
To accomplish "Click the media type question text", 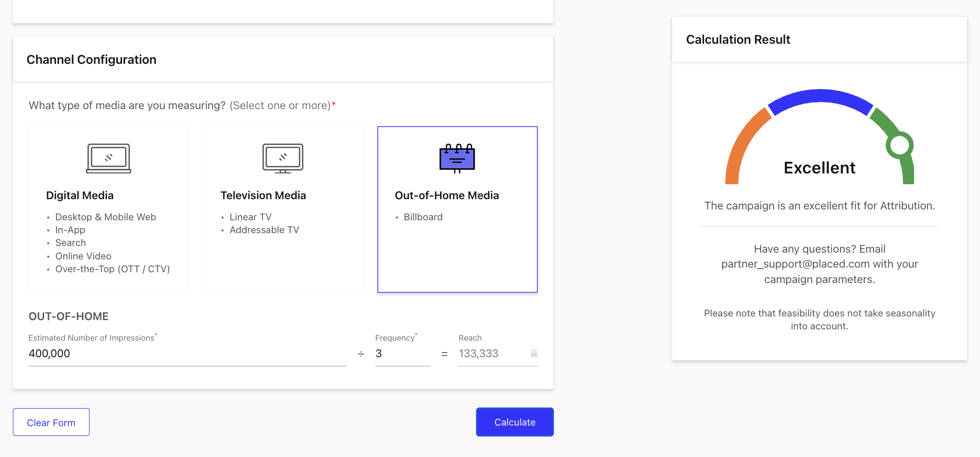I will [x=182, y=106].
